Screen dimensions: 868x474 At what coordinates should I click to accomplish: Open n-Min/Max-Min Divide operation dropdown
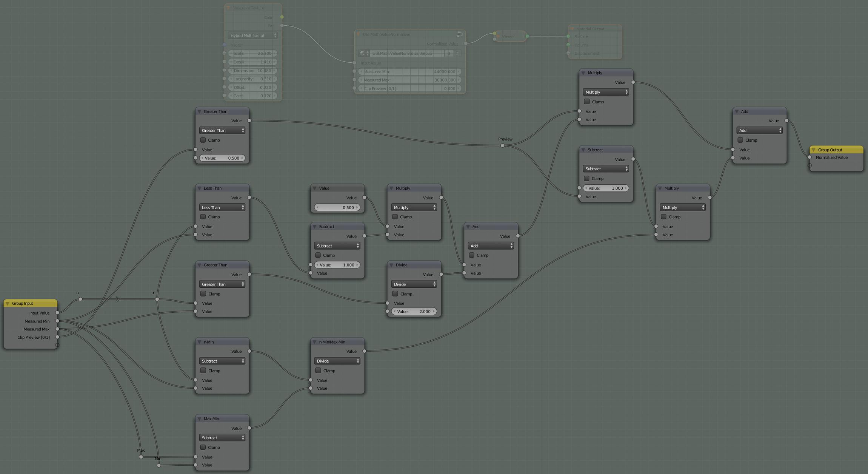337,361
